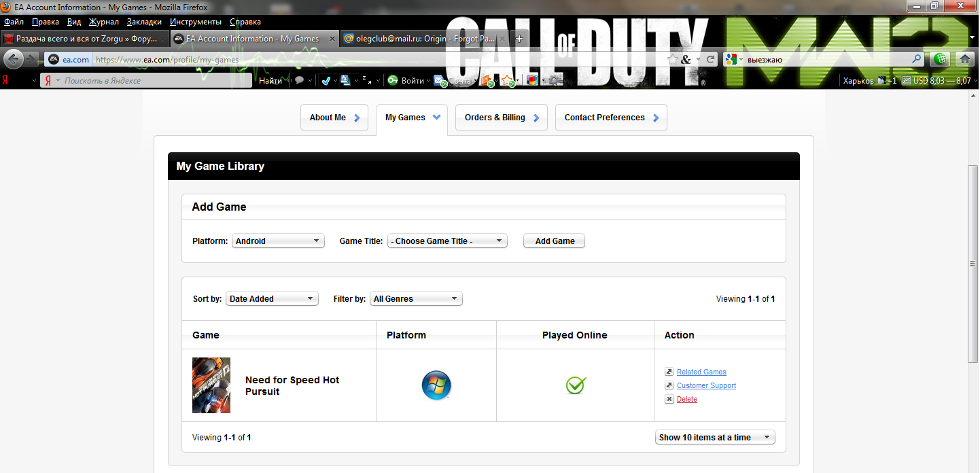The width and height of the screenshot is (980, 473).
Task: Expand the search engine selector arrow
Action: pyautogui.click(x=741, y=60)
